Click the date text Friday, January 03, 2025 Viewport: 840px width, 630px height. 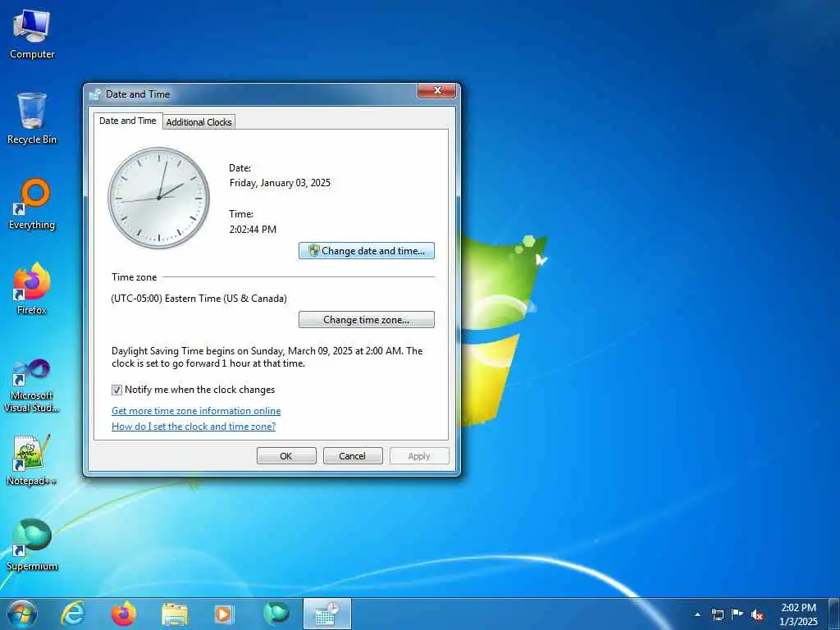pos(281,183)
